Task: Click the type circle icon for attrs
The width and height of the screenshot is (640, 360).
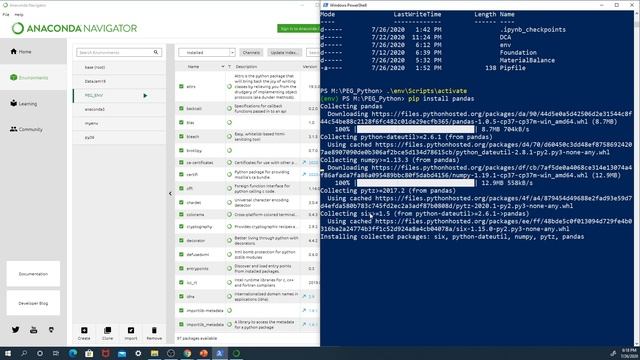Action: coord(229,87)
